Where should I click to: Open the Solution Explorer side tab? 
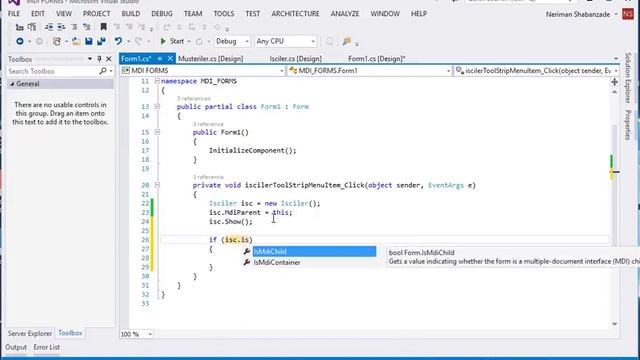[628, 78]
